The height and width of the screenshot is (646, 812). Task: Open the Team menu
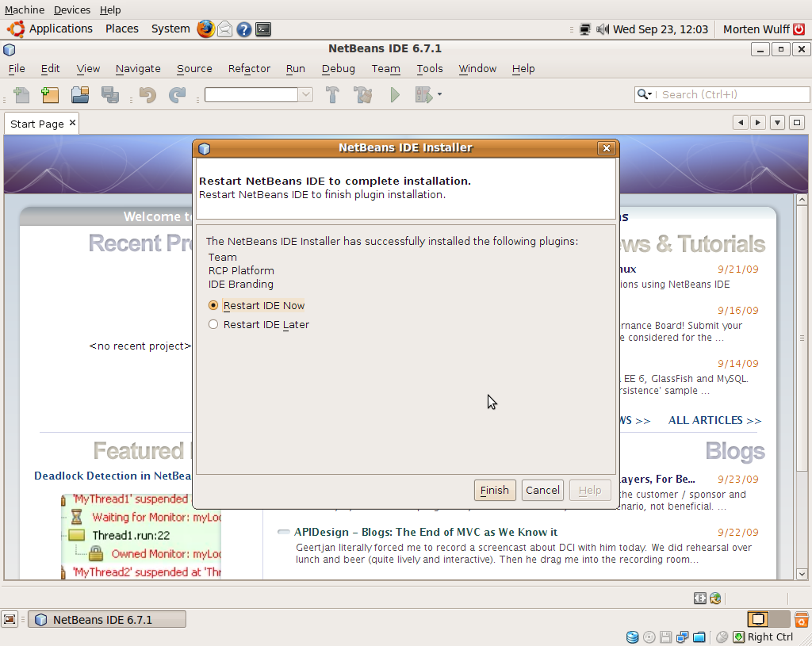[385, 68]
